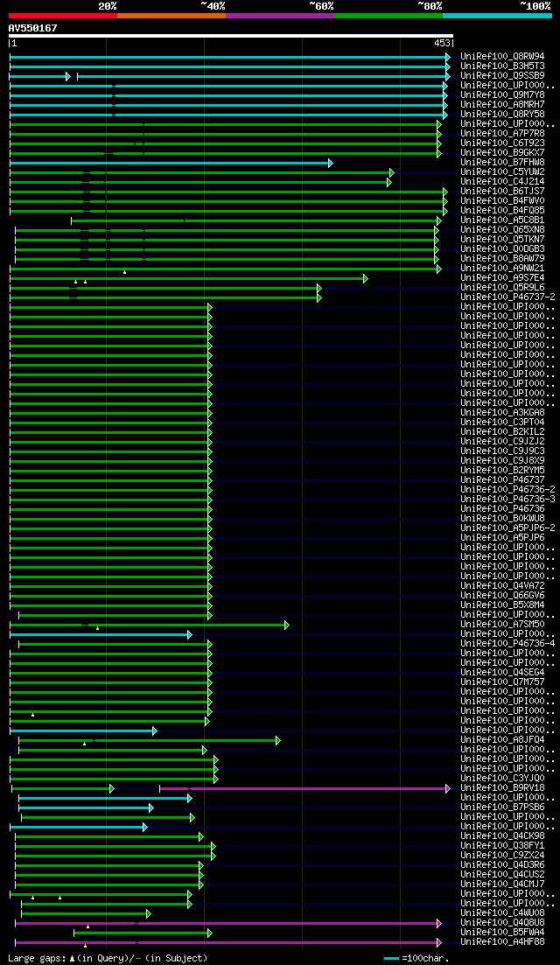Select the UniRef100_A3KGA8 label
The image size is (560, 965).
click(502, 414)
